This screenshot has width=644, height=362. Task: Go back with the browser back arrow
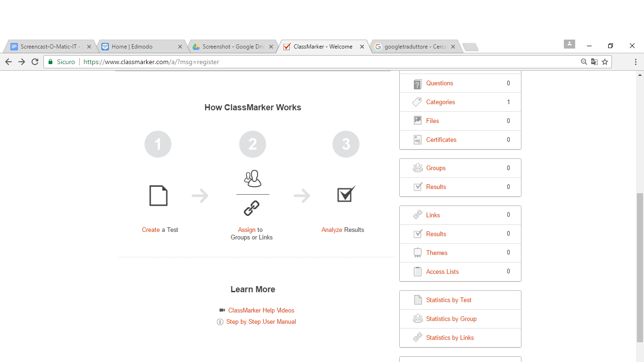coord(8,62)
